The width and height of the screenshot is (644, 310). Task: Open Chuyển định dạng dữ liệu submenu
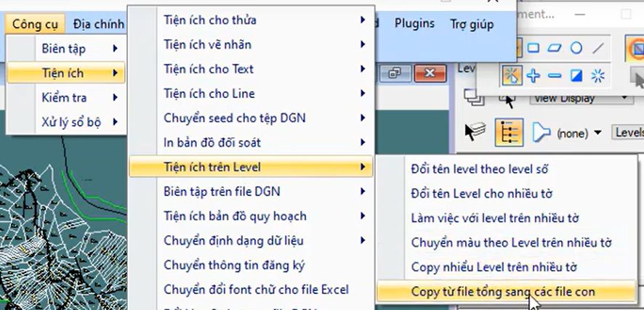point(251,240)
